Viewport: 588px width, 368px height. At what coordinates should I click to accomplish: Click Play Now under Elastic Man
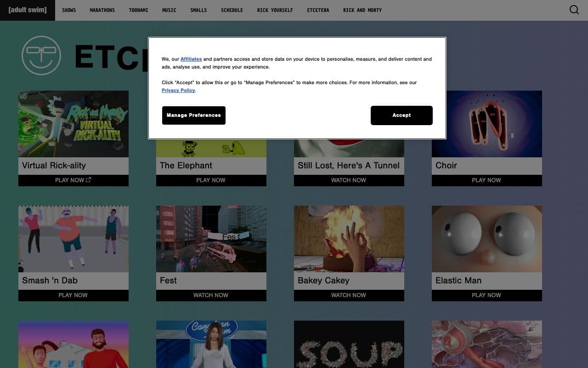pyautogui.click(x=487, y=295)
